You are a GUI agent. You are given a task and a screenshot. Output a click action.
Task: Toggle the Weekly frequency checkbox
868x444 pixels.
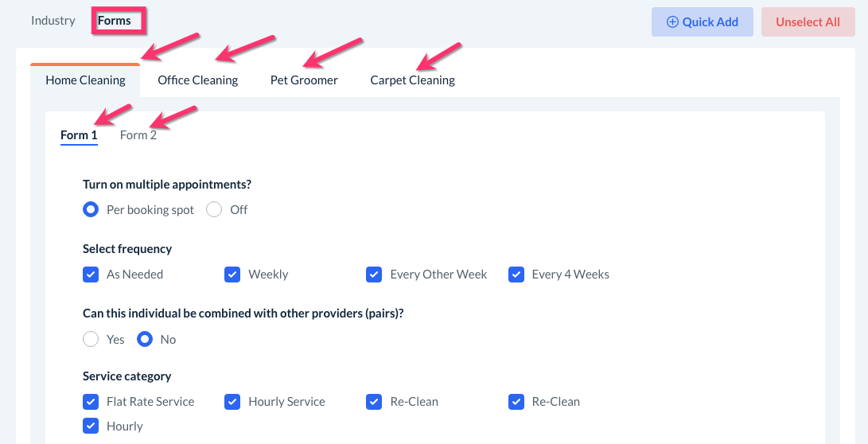[232, 275]
